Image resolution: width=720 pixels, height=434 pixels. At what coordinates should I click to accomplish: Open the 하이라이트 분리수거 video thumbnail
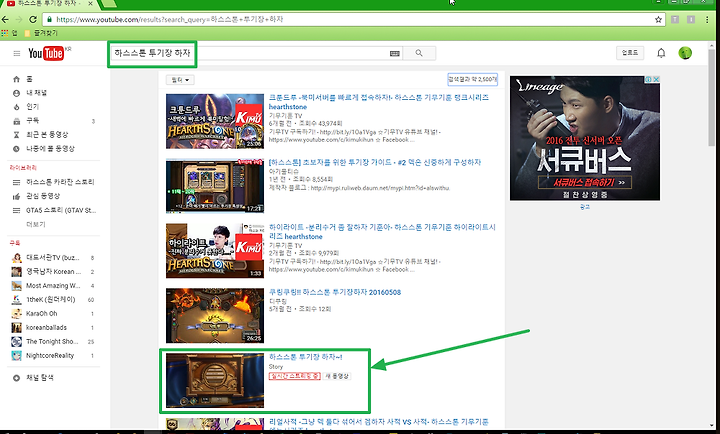coord(215,251)
